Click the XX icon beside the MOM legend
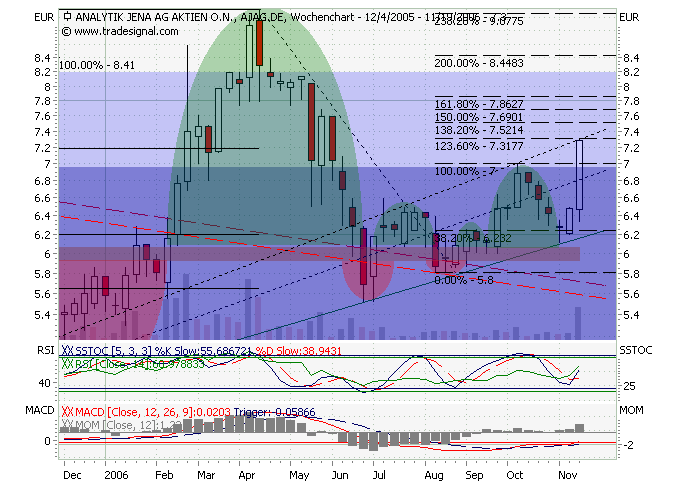675x492 pixels. [68, 424]
